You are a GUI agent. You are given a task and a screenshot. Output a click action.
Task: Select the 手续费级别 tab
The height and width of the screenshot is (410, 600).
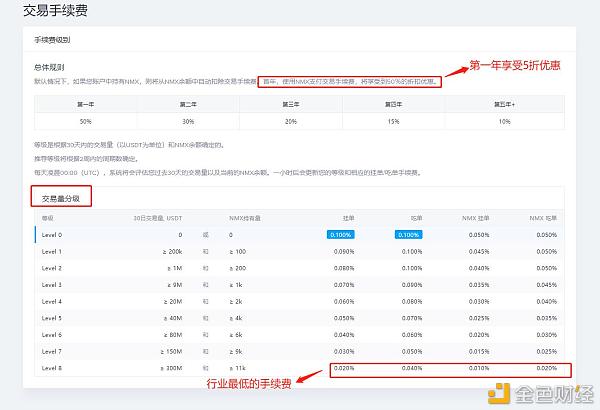click(x=52, y=40)
